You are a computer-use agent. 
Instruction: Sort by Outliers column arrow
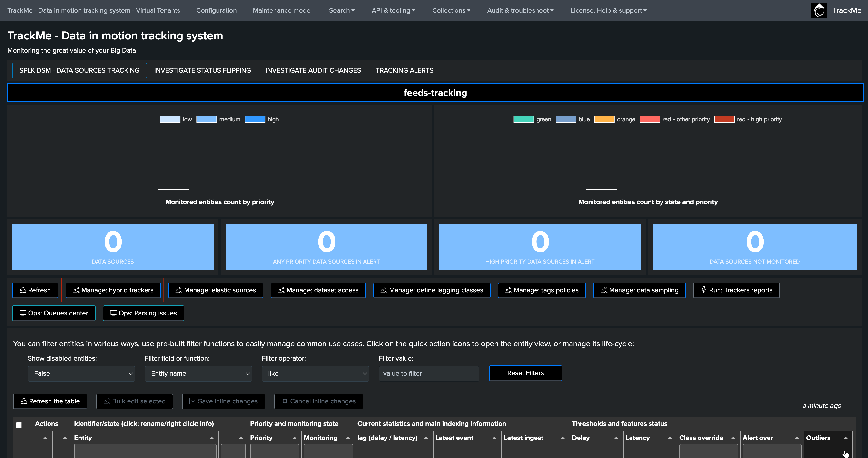[x=845, y=438]
